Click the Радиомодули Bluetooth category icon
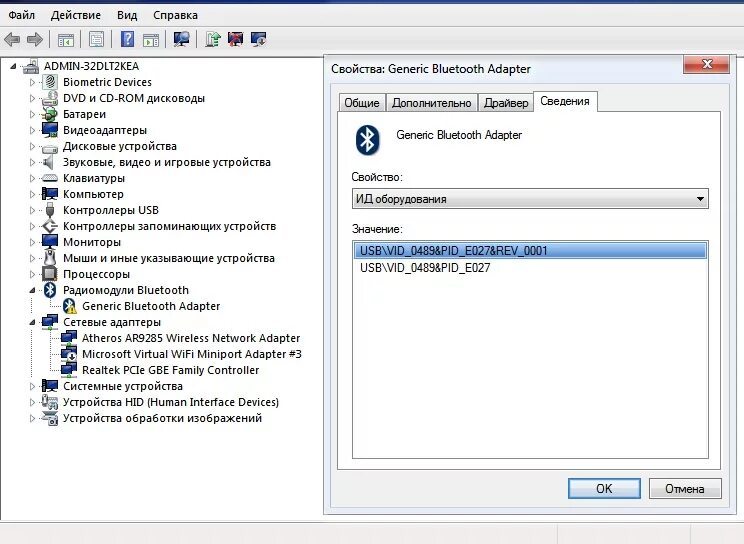This screenshot has height=544, width=744. point(50,290)
